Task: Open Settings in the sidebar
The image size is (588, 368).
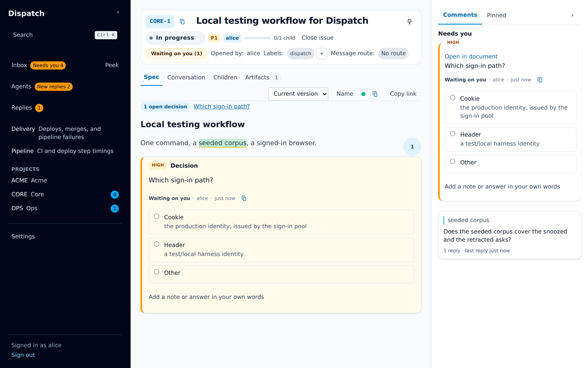Action: 23,237
